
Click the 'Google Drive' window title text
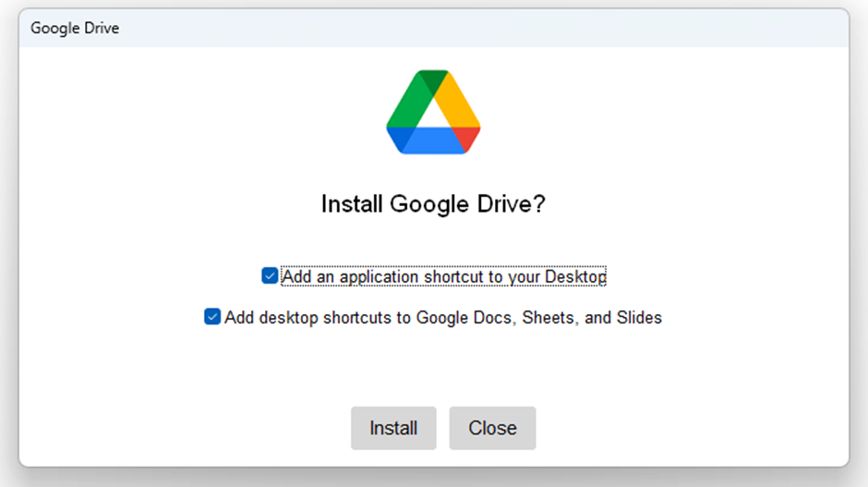click(x=75, y=29)
